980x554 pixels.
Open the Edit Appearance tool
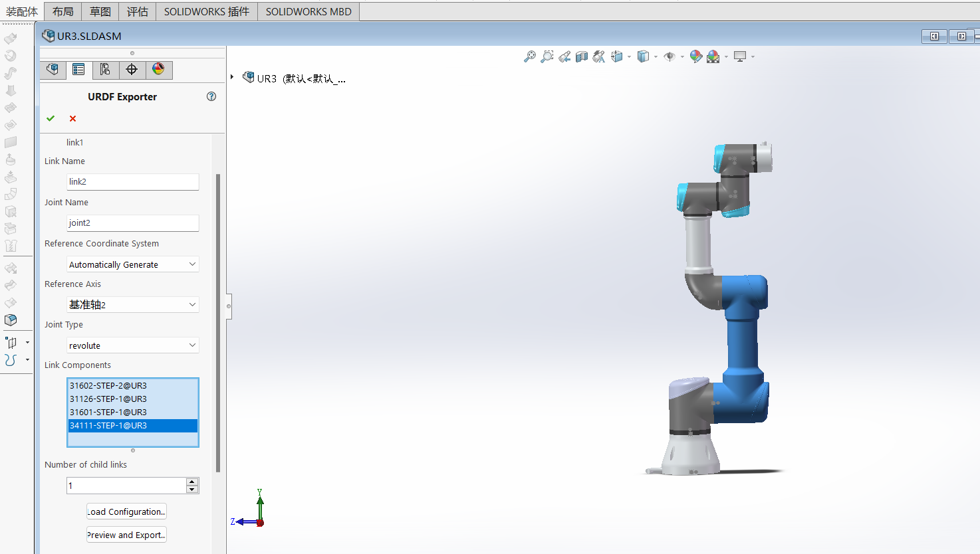coord(696,56)
